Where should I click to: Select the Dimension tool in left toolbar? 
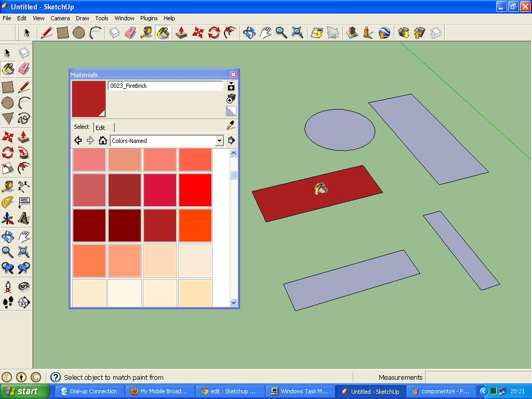pos(24,187)
